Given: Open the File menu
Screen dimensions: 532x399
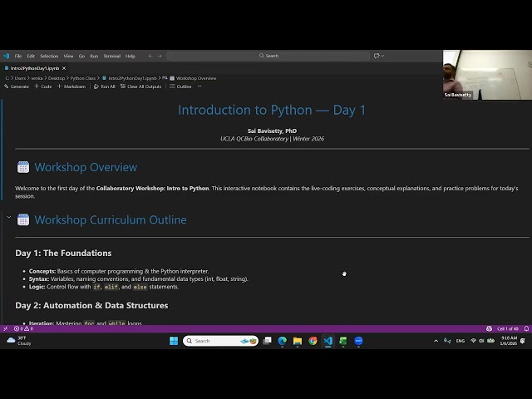Looking at the screenshot, I should click(x=18, y=56).
